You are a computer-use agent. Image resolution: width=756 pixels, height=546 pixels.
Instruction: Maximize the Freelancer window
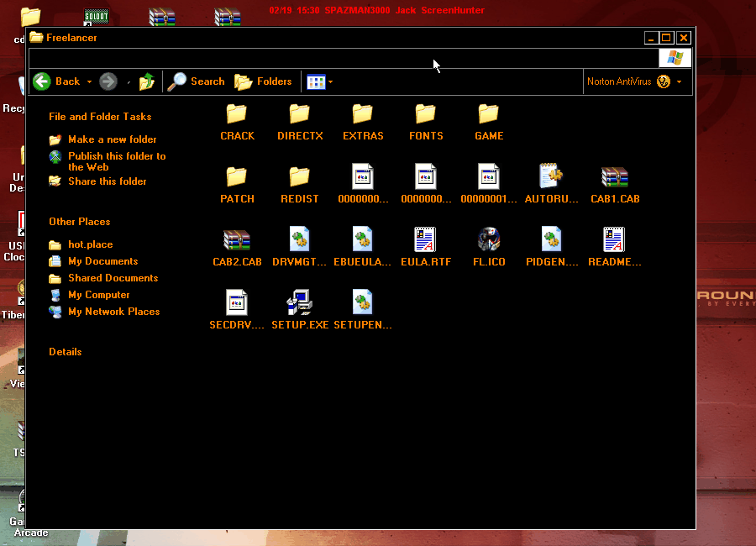[666, 38]
